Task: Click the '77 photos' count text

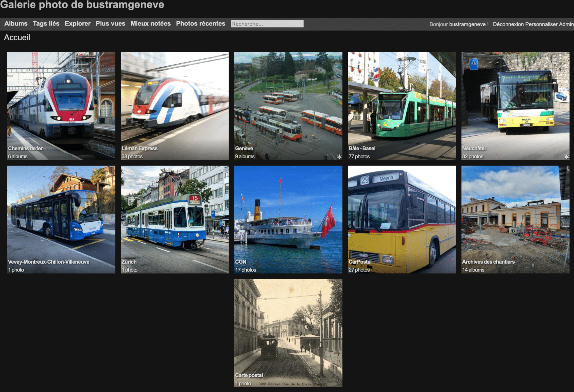Action: coord(359,157)
